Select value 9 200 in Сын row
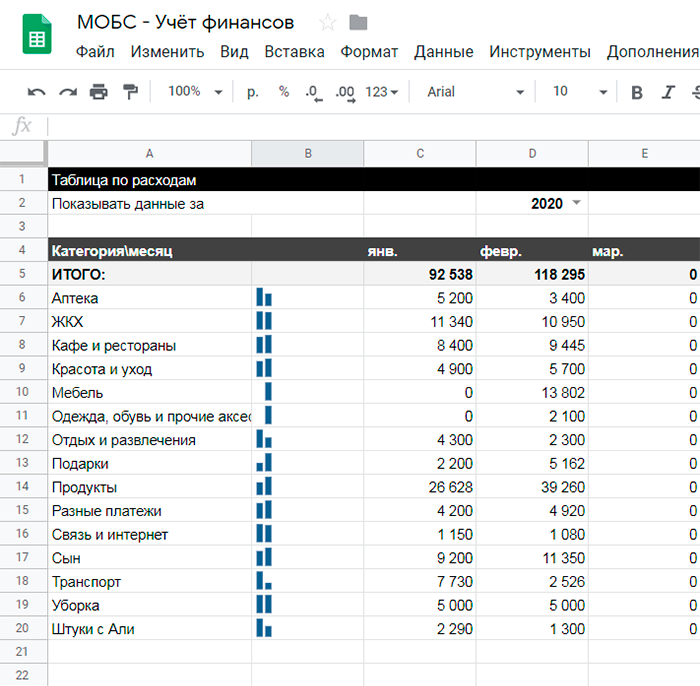700x686 pixels. [x=420, y=557]
